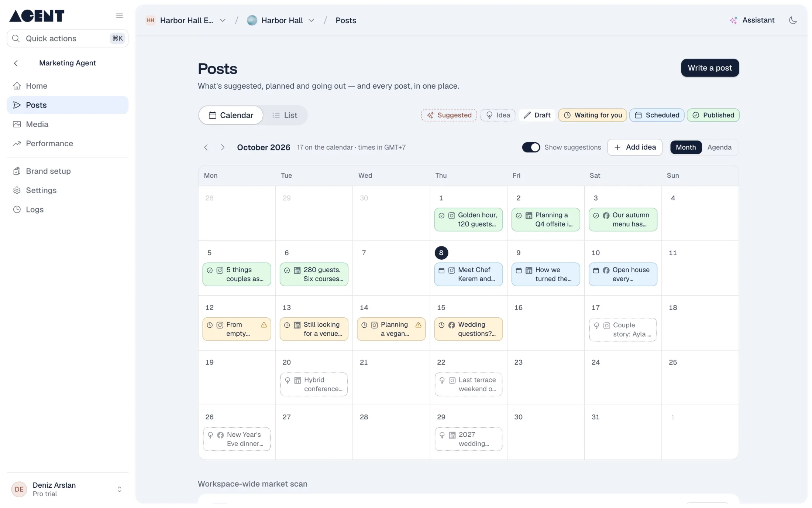
Task: Click the Add idea button
Action: tap(635, 147)
